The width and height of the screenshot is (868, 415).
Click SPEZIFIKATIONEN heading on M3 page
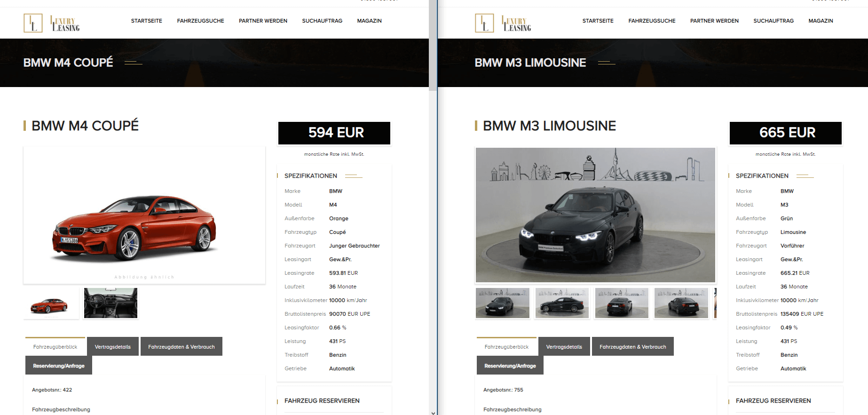coord(762,176)
